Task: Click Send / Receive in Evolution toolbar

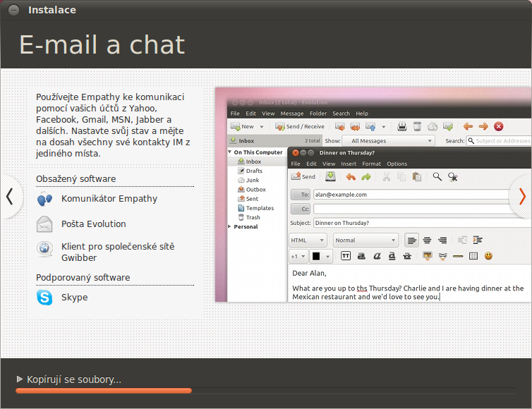Action: (300, 126)
